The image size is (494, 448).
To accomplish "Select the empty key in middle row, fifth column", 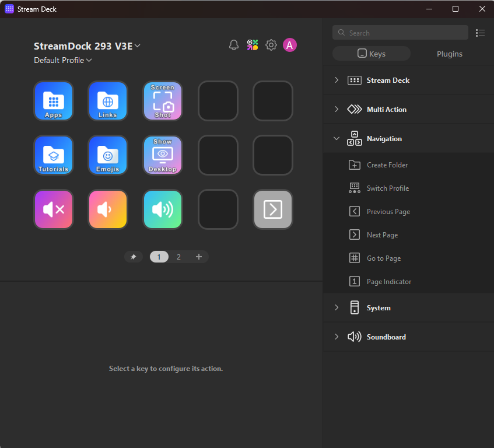I will (273, 155).
